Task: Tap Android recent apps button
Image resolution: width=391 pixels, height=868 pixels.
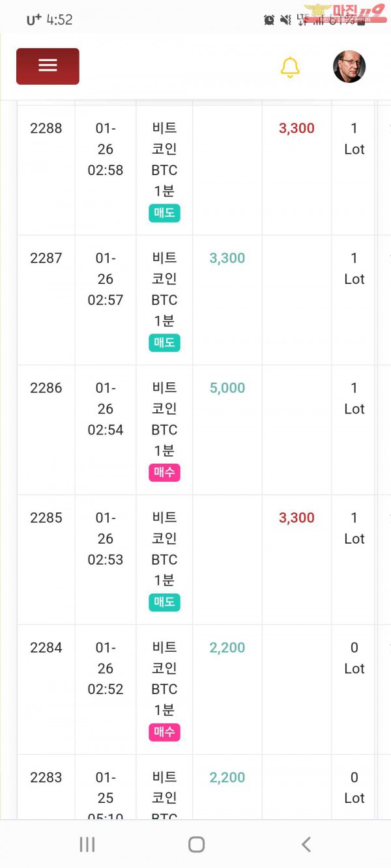Action: click(87, 845)
